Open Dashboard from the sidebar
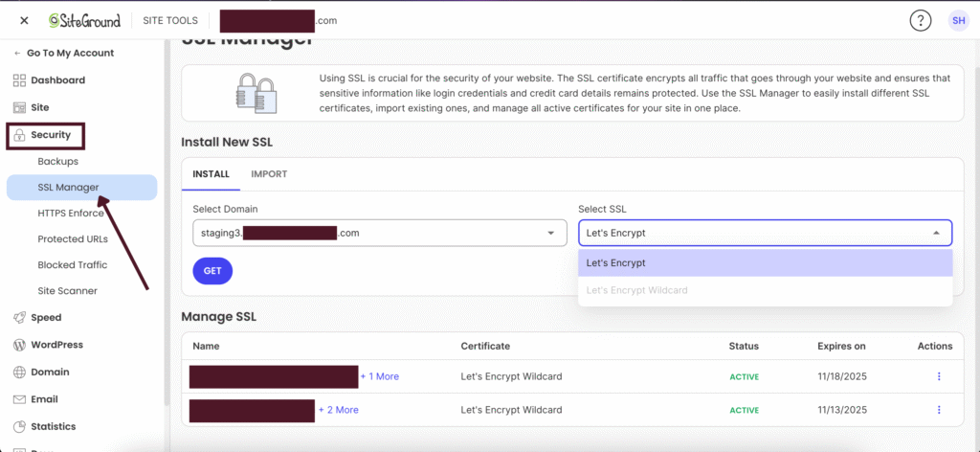This screenshot has height=452, width=980. [57, 80]
